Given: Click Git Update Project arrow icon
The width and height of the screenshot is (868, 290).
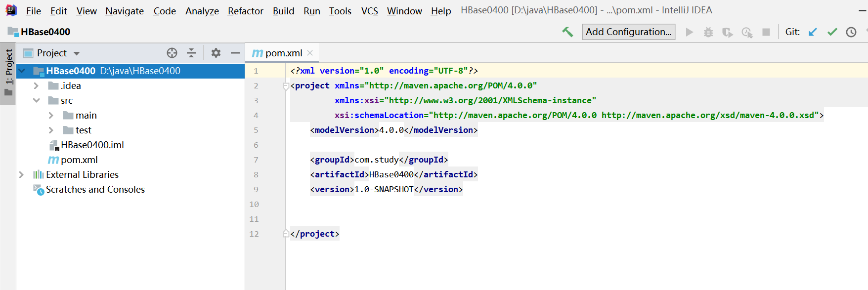Looking at the screenshot, I should [813, 32].
